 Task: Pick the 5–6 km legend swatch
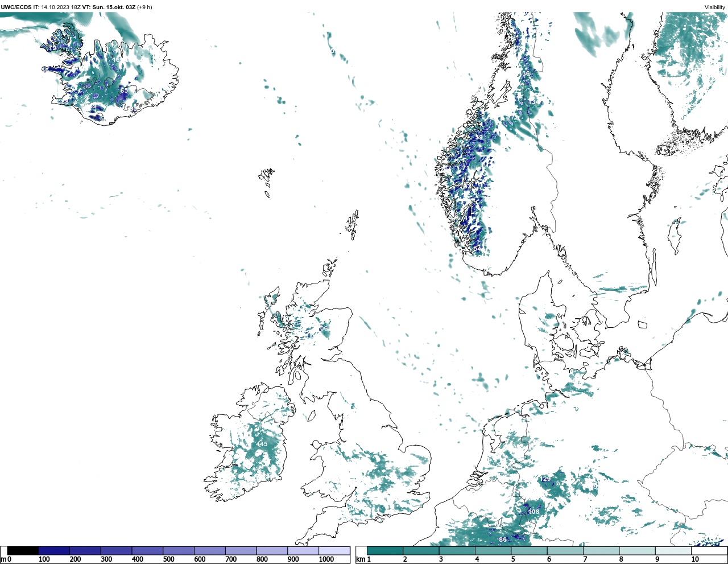[x=529, y=550]
